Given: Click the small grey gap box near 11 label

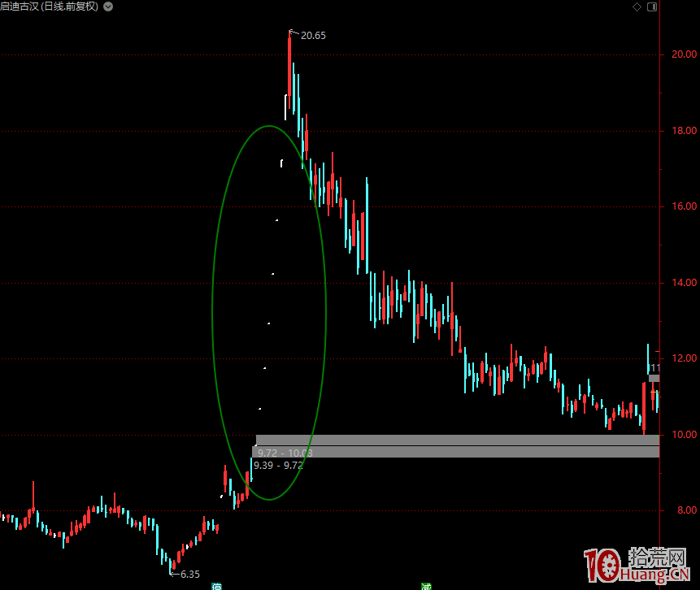Looking at the screenshot, I should [x=654, y=379].
